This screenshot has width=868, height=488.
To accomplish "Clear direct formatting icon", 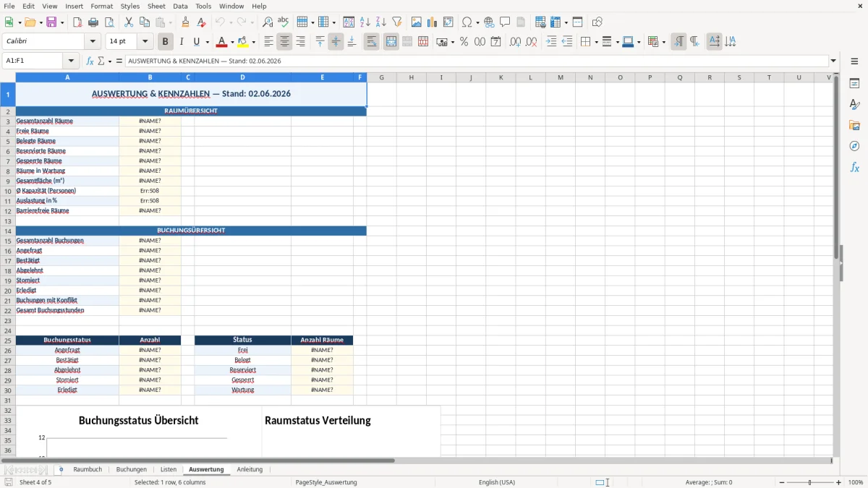I will click(202, 22).
